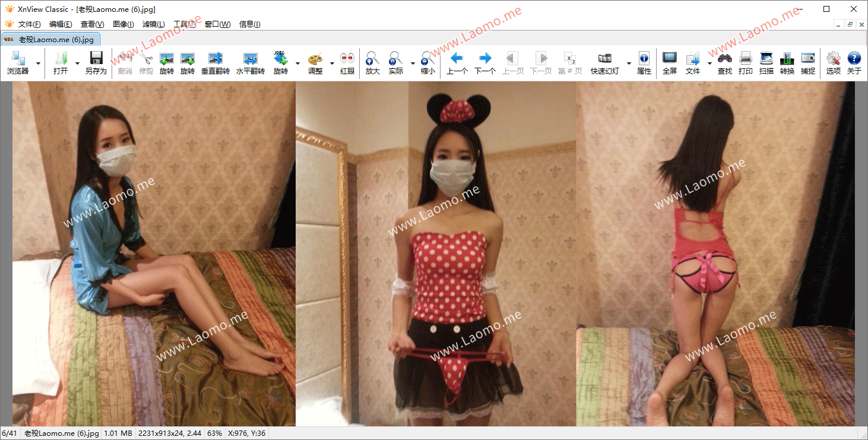The image size is (868, 440).
Task: Print the image with 打印 icon
Action: pyautogui.click(x=746, y=63)
